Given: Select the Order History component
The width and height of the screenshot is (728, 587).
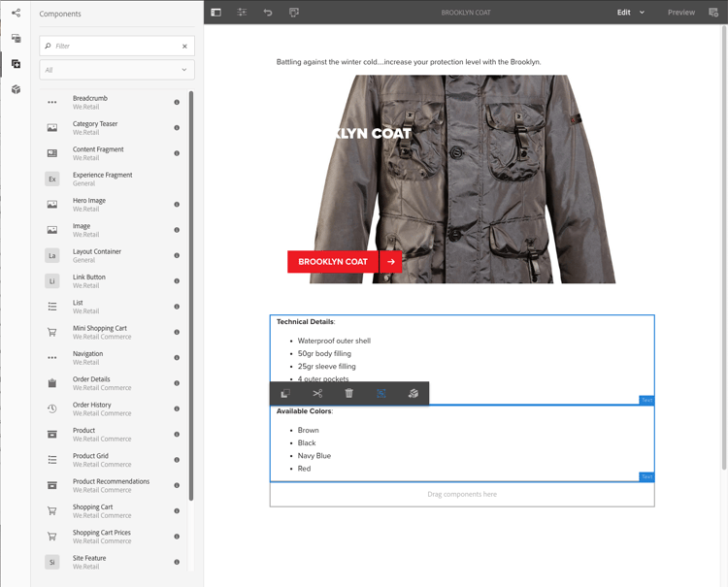Looking at the screenshot, I should [x=114, y=408].
